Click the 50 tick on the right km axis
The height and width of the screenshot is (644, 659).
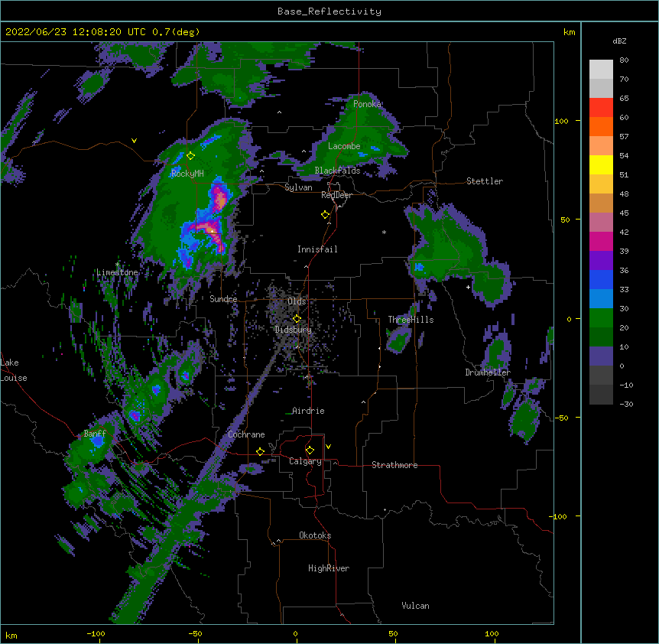pos(565,220)
